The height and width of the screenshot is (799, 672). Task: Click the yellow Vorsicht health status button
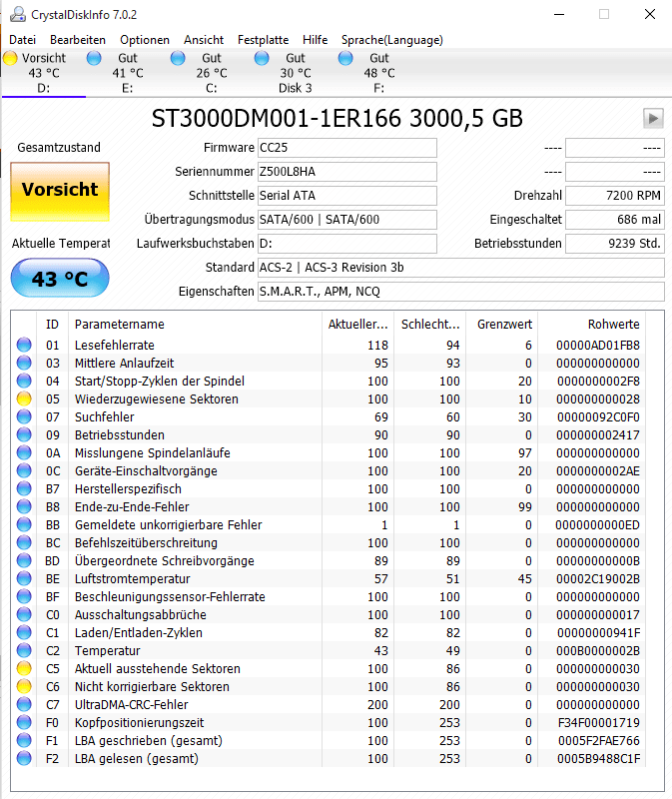pyautogui.click(x=60, y=190)
